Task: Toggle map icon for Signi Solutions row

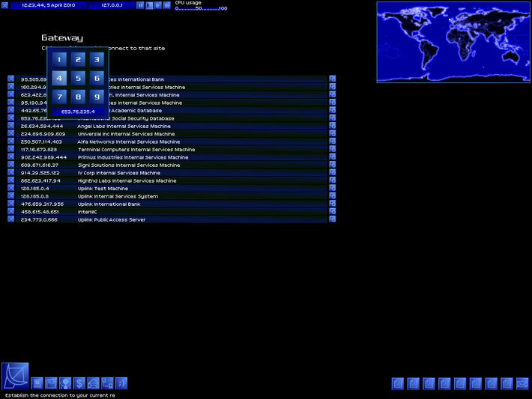Action: [x=333, y=165]
